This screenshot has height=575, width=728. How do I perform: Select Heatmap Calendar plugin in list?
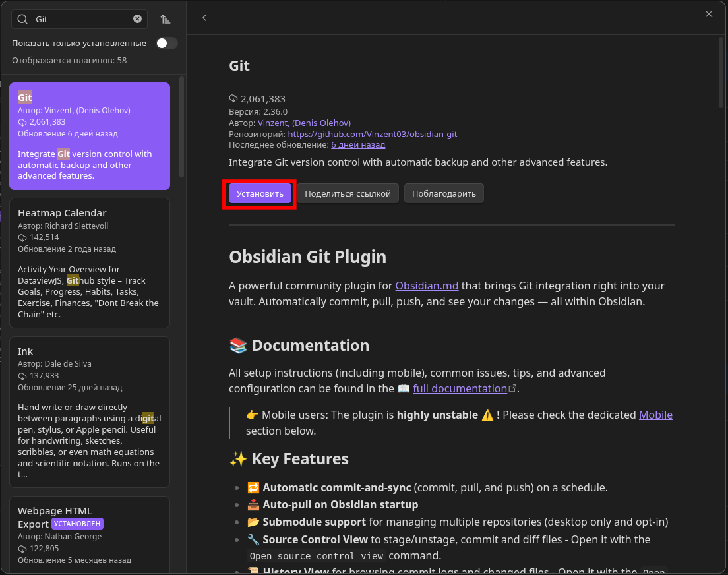(89, 262)
